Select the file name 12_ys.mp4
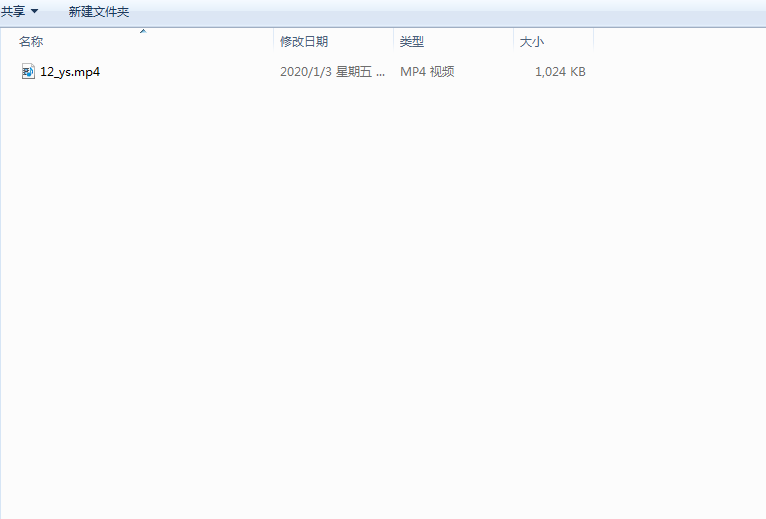Viewport: 766px width, 519px height. coord(70,72)
